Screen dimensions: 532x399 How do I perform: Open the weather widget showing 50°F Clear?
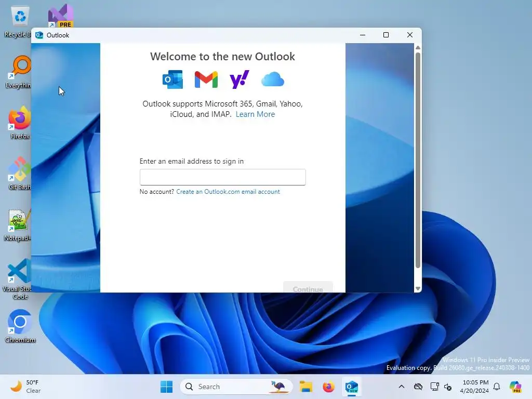click(x=25, y=387)
